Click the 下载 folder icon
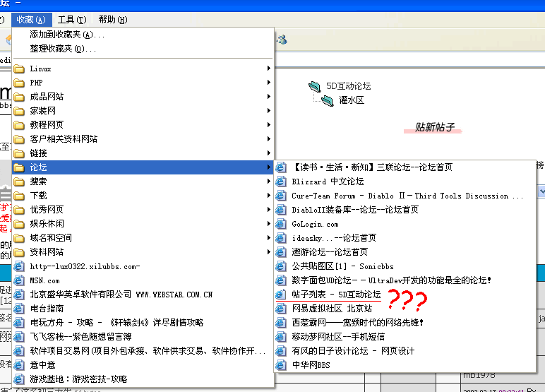 [19, 196]
